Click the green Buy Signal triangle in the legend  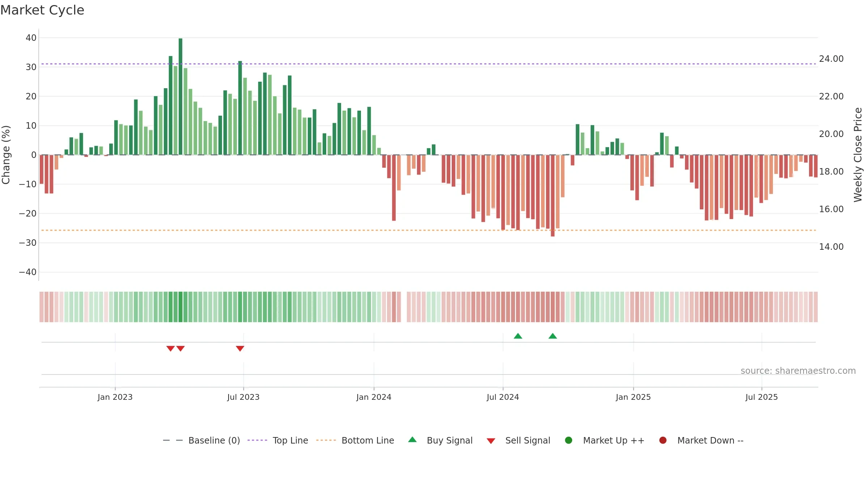click(x=412, y=440)
